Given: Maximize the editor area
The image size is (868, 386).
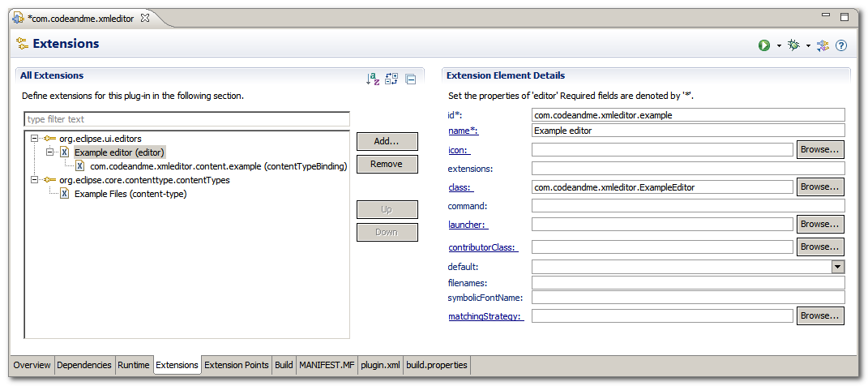Looking at the screenshot, I should pos(844,17).
